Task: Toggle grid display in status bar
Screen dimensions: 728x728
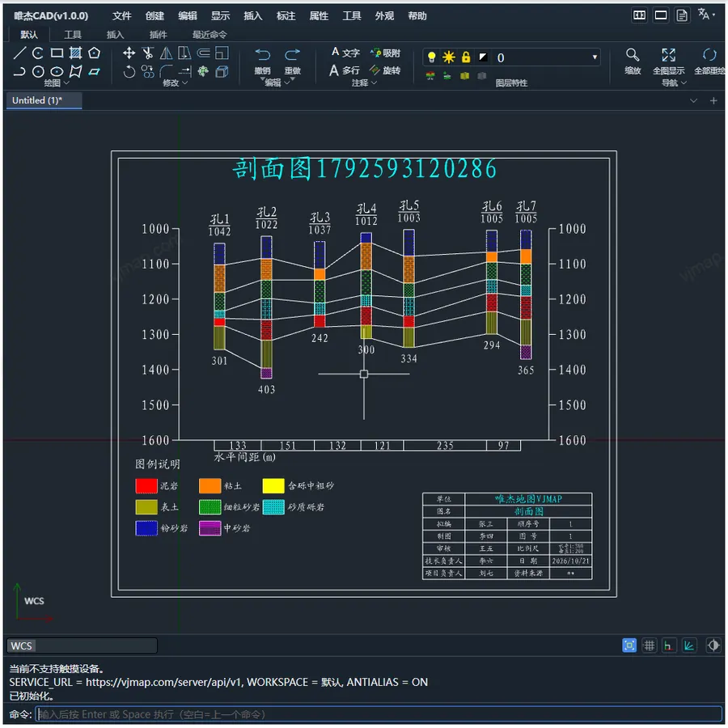Action: click(x=649, y=645)
